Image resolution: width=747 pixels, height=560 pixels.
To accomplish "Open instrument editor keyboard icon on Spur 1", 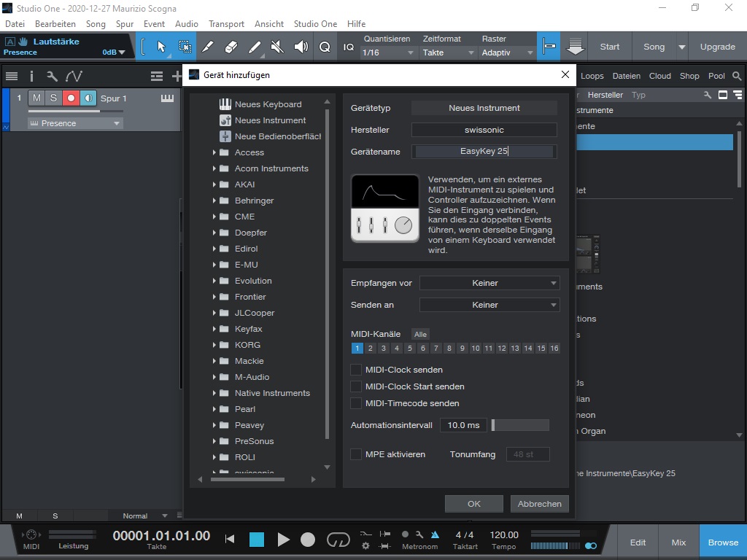I will coord(167,98).
